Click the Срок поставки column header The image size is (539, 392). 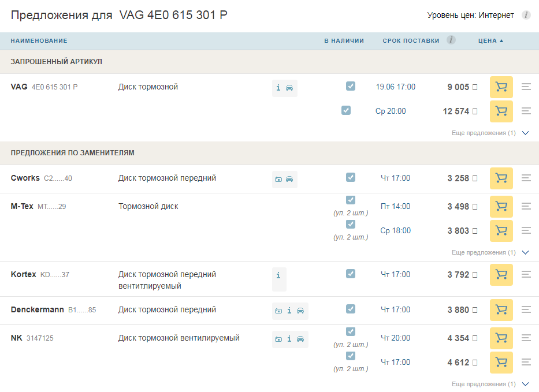(411, 41)
